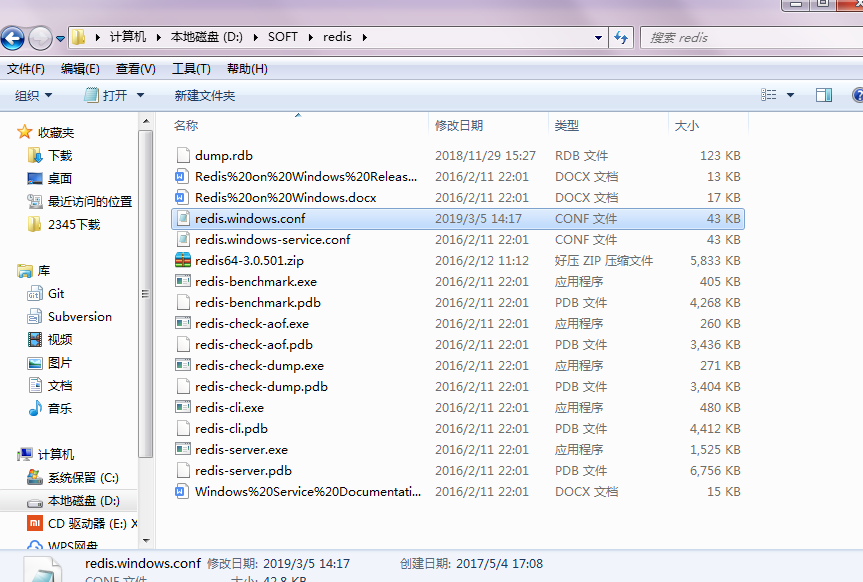
Task: Open 下载 folder in favorites
Action: pyautogui.click(x=51, y=156)
